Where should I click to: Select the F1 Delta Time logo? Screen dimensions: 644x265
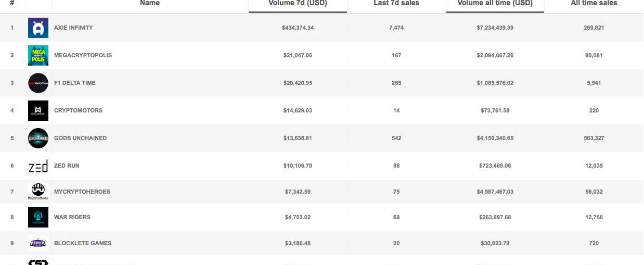point(38,83)
